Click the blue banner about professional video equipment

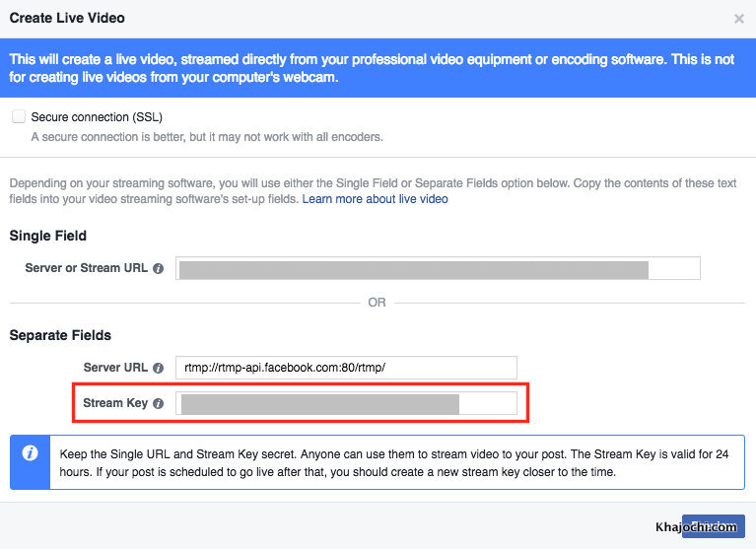(378, 68)
